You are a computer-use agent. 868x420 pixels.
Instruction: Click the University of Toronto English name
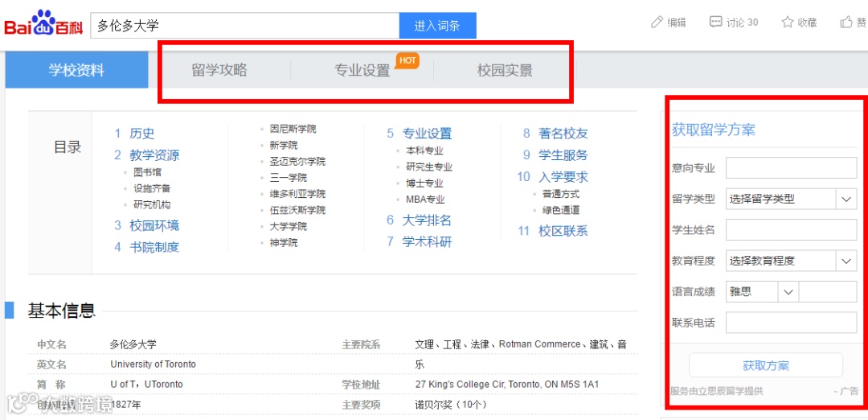(x=153, y=364)
